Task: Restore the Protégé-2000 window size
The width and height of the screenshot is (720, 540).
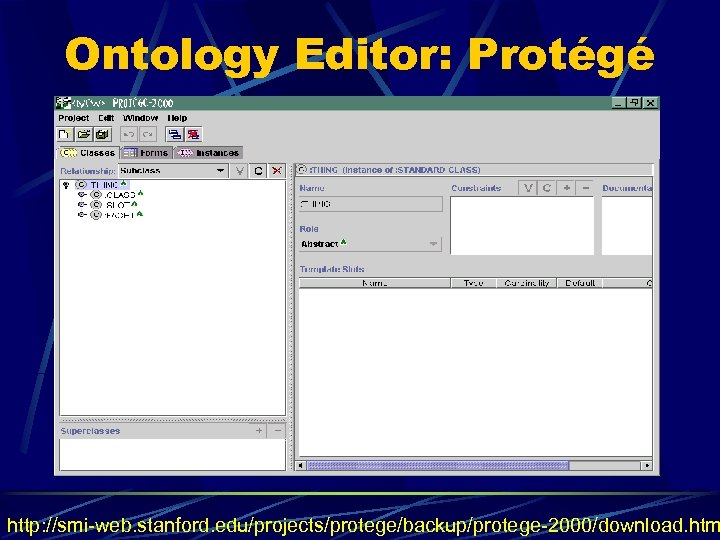Action: click(635, 103)
